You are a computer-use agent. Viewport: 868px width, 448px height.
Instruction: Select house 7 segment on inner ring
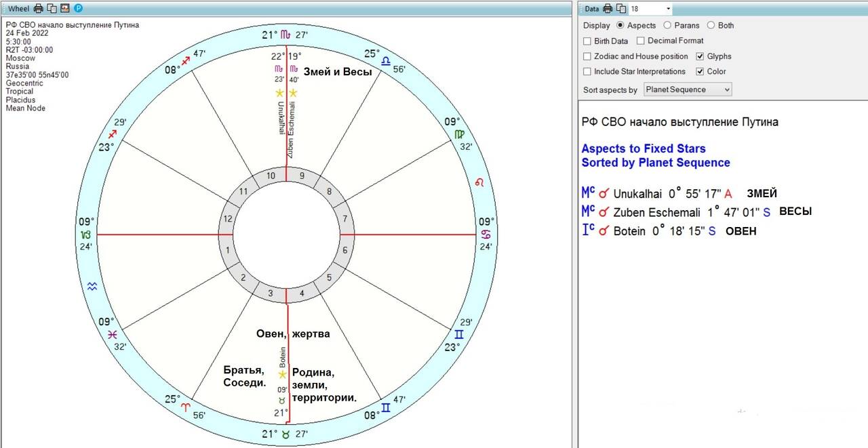click(x=345, y=218)
